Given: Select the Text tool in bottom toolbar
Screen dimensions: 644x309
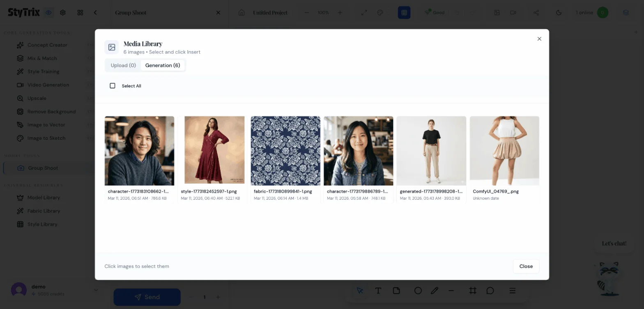Looking at the screenshot, I should pyautogui.click(x=378, y=291).
